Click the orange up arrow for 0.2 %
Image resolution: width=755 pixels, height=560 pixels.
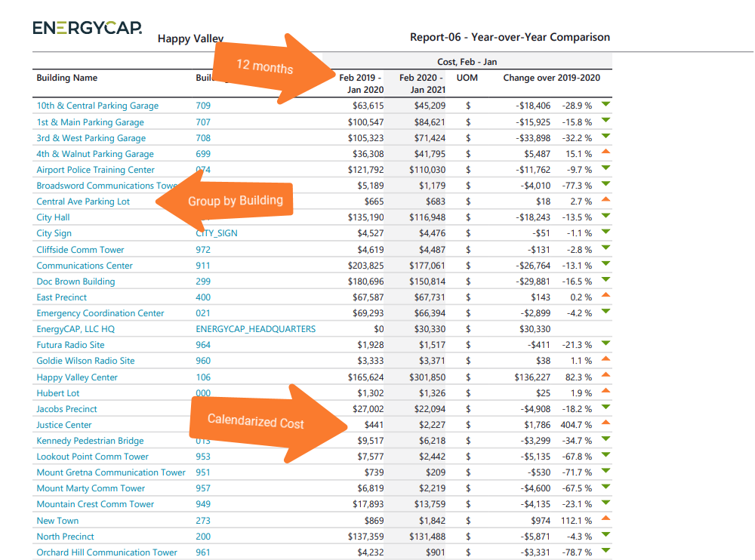point(606,295)
